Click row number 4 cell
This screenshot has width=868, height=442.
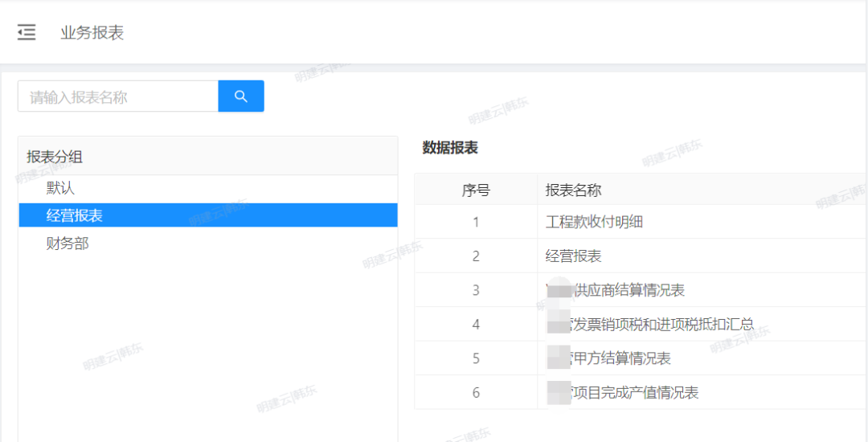476,325
